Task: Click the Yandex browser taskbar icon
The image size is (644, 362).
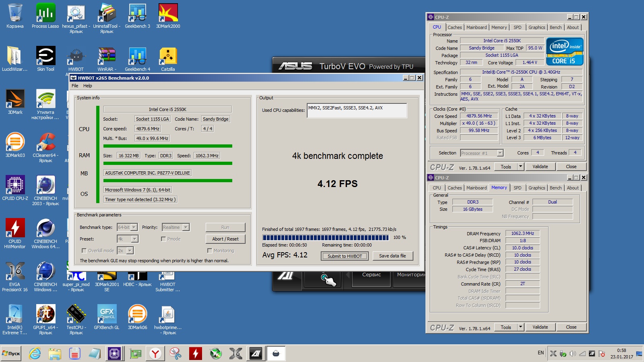Action: coord(155,354)
